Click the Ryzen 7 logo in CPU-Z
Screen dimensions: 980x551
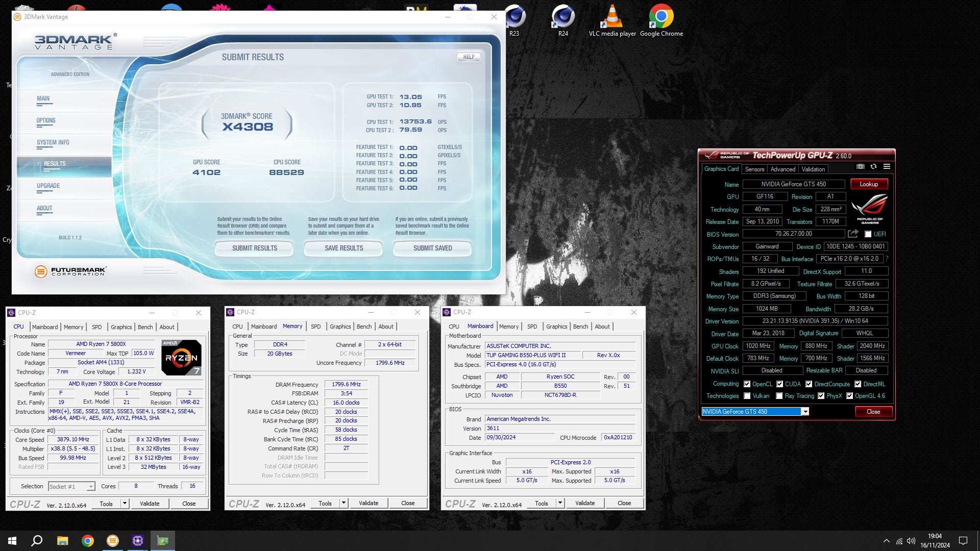point(181,358)
